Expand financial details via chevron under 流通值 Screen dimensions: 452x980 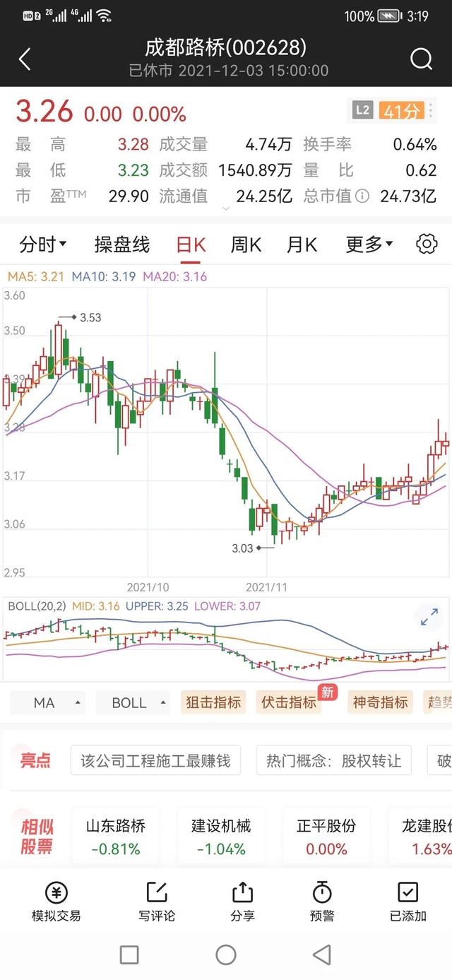(x=226, y=210)
